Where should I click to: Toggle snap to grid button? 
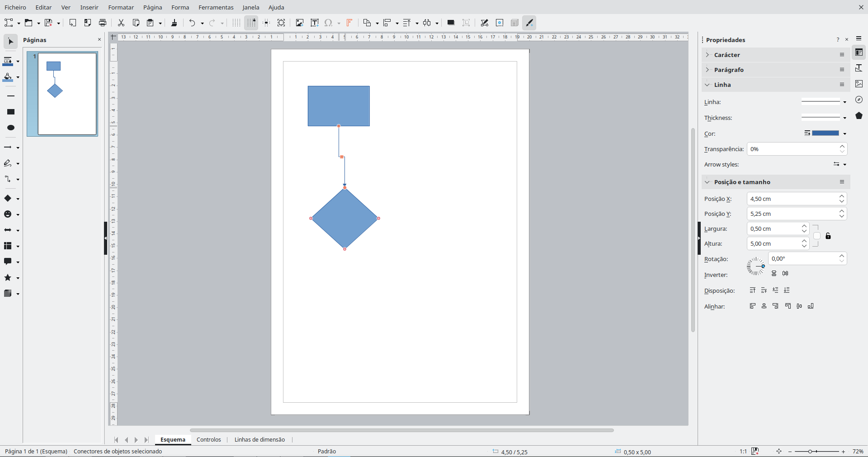coord(251,23)
